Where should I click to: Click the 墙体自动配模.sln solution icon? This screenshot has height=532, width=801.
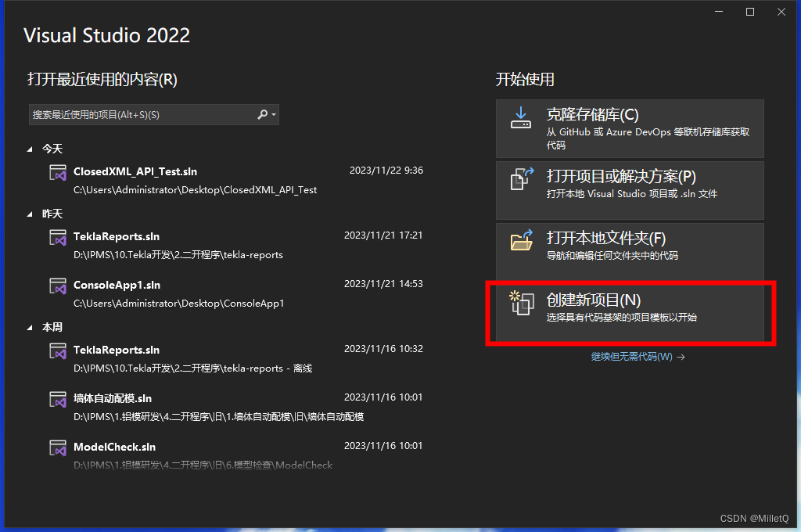click(x=58, y=400)
